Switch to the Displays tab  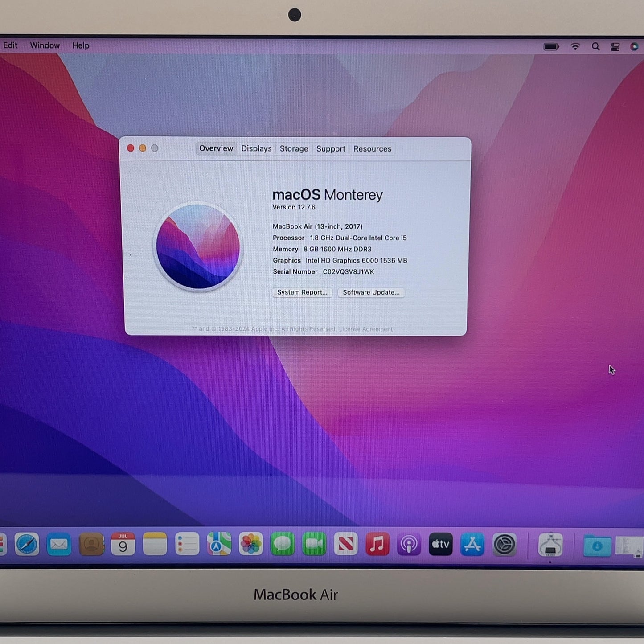[256, 148]
